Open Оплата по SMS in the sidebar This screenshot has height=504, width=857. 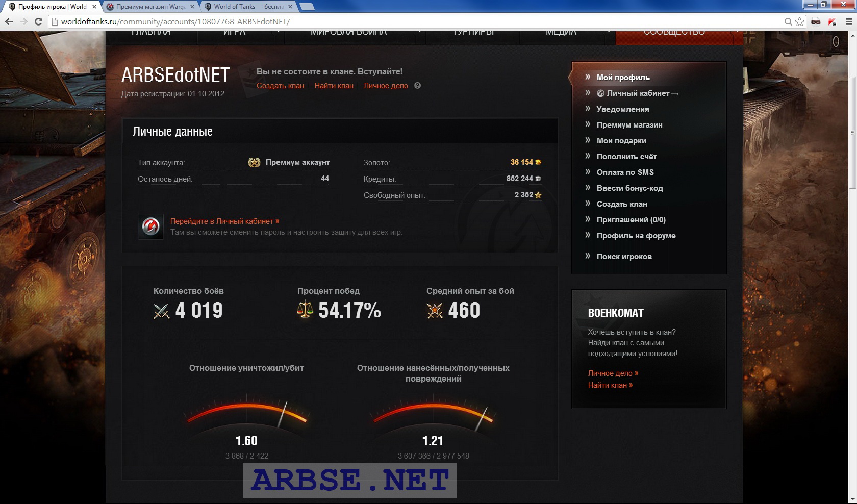click(625, 172)
